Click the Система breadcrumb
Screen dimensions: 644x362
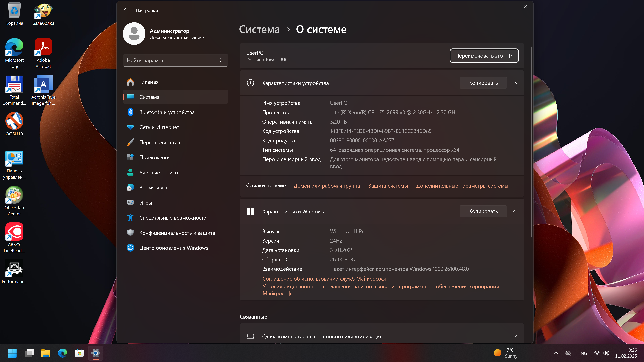259,29
